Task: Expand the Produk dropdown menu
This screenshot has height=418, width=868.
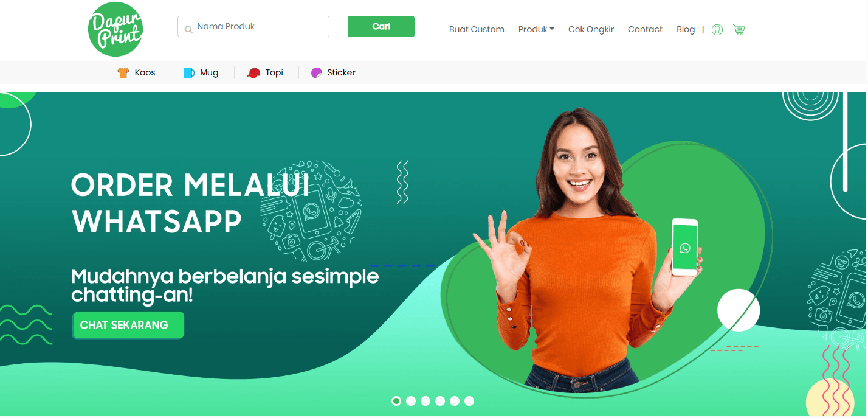Action: (536, 29)
